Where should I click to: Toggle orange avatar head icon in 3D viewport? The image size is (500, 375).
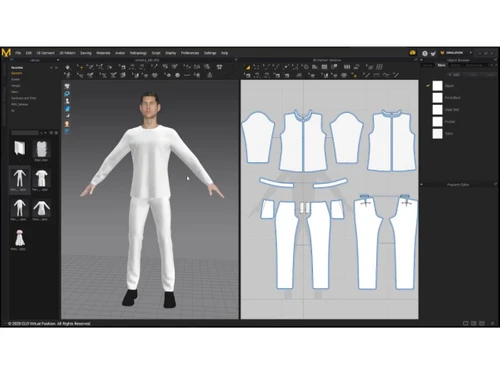[67, 124]
